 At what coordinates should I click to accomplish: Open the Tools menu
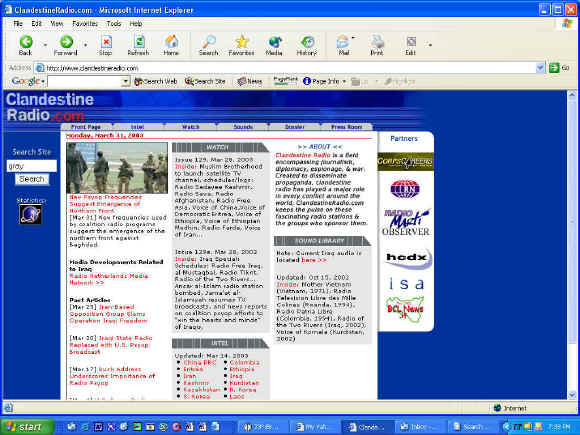coord(114,24)
